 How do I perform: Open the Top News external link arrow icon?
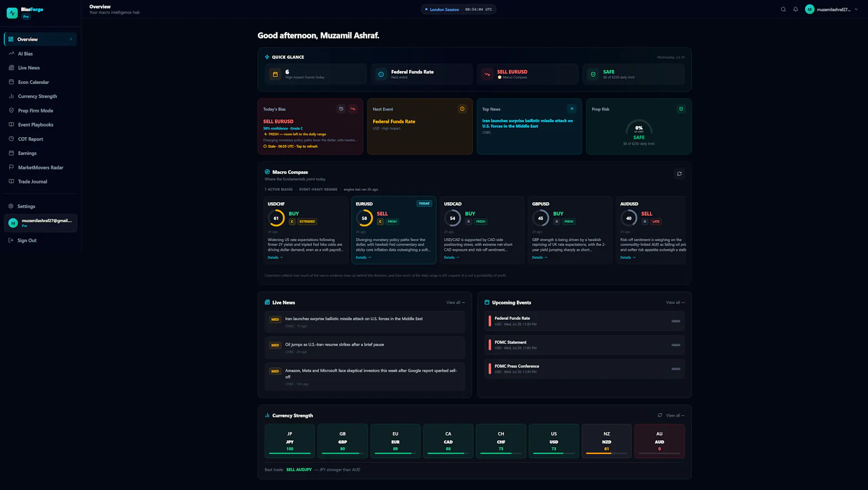(571, 109)
